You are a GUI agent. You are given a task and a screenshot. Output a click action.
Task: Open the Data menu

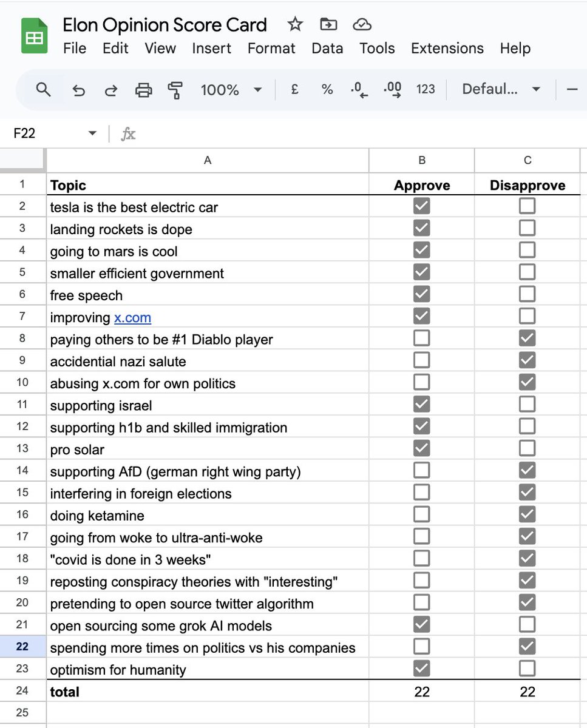(x=327, y=49)
